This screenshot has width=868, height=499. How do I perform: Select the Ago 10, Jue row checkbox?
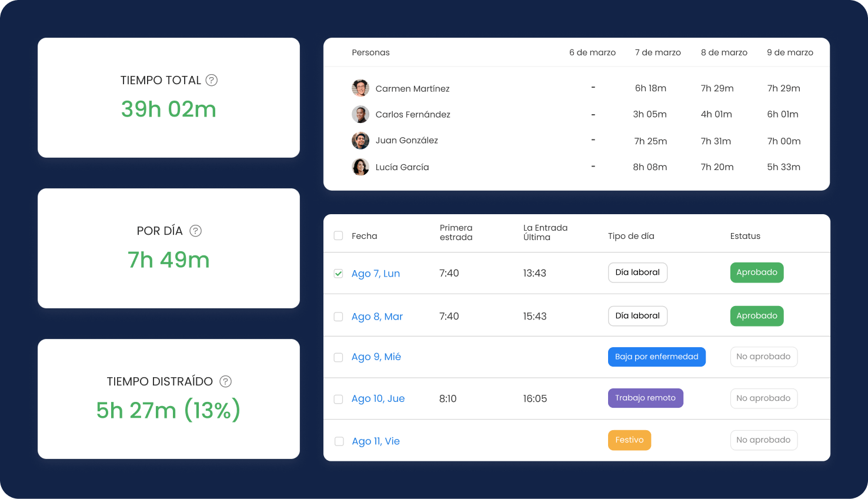[x=338, y=399]
